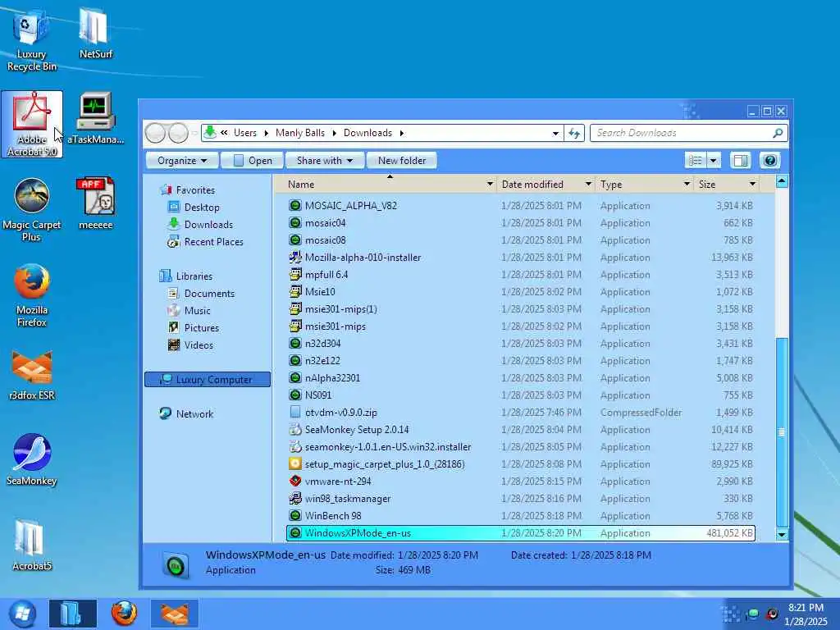Select the MOSAIC_ALPHA_V82 file
840x630 pixels.
521,206
